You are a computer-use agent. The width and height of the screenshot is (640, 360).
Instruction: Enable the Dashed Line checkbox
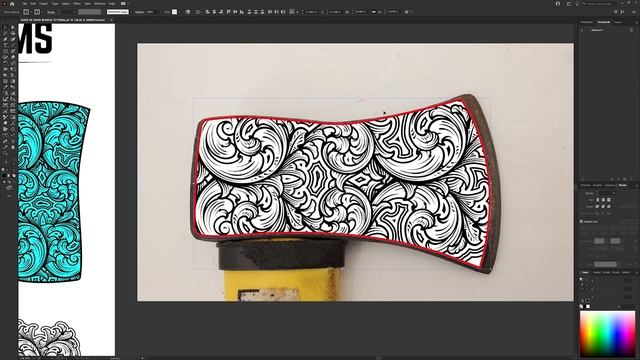pos(581,222)
